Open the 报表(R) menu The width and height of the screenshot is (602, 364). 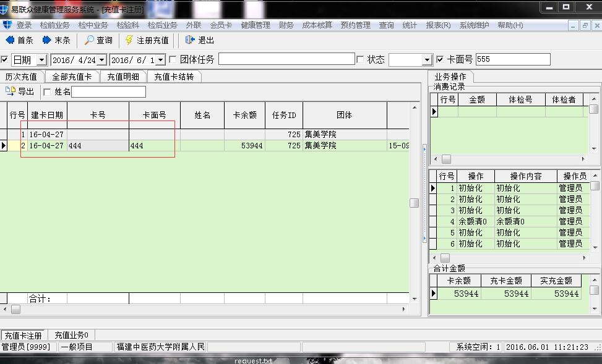click(438, 25)
